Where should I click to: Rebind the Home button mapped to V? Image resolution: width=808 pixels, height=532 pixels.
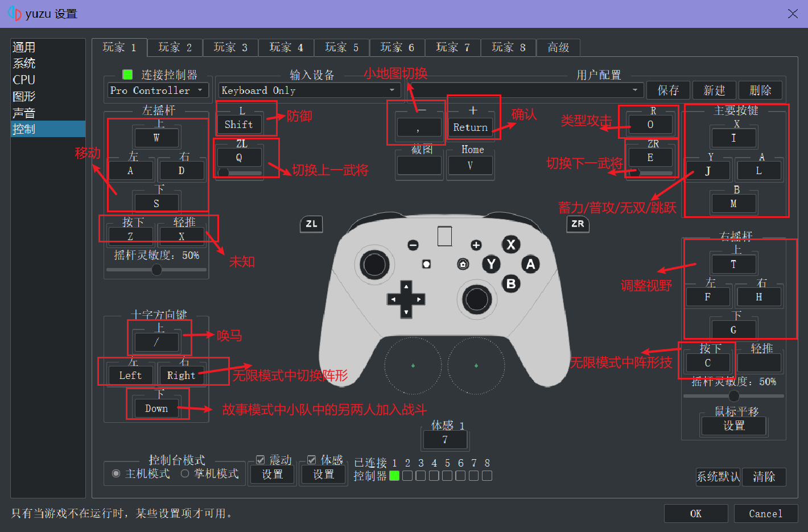point(470,166)
